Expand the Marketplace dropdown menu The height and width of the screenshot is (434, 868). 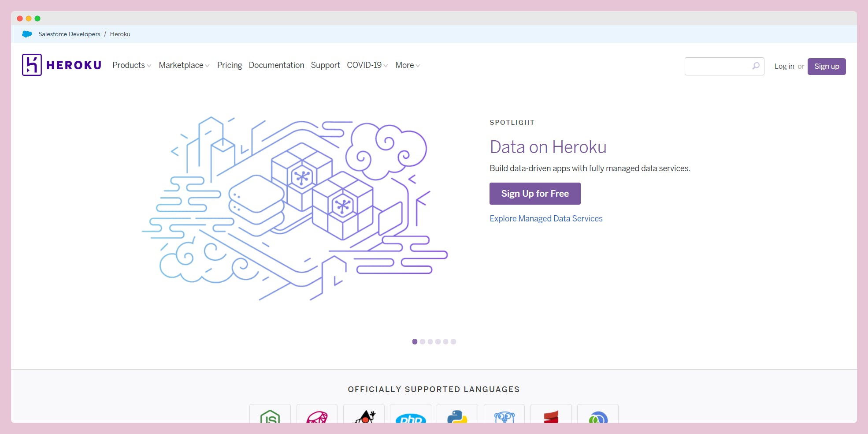click(184, 65)
